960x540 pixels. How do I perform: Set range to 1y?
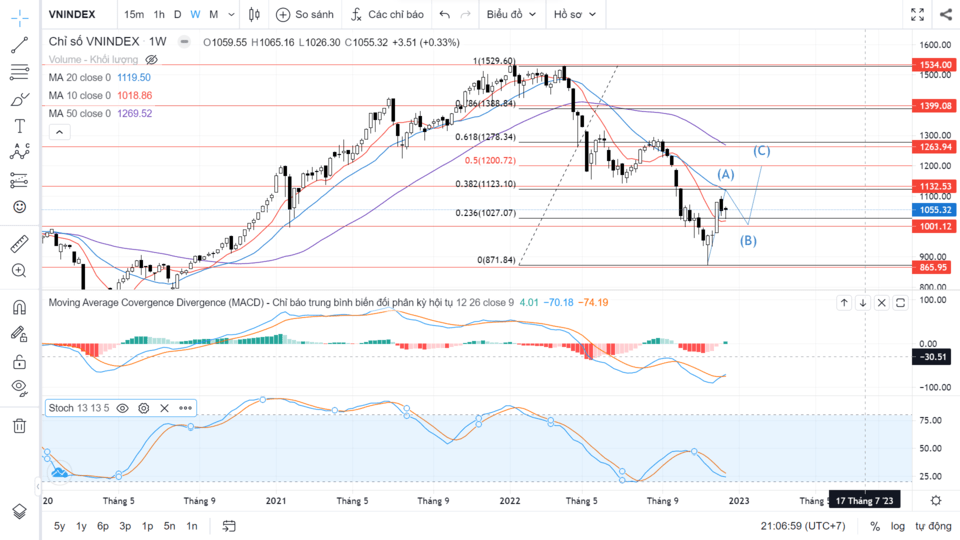pos(81,526)
